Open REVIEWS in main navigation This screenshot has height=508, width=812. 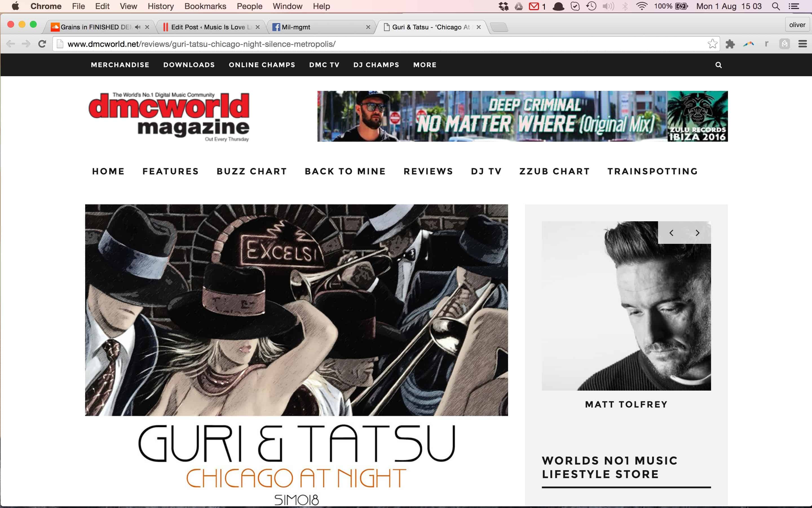(428, 171)
